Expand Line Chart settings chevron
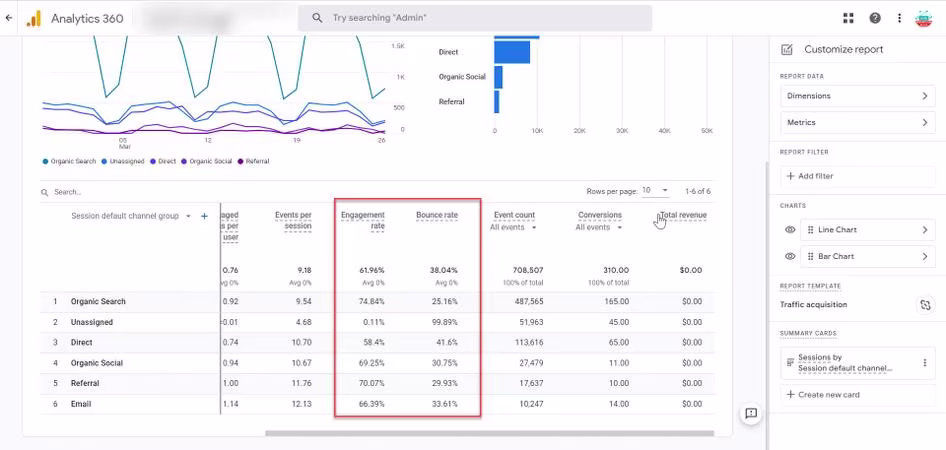Viewport: 946px width, 450px height. point(925,230)
